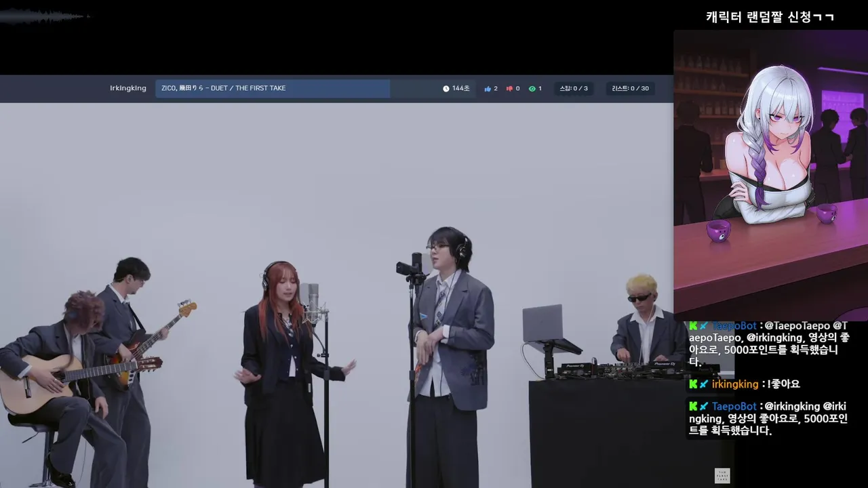Viewport: 868px width, 488px height.
Task: Click the K badge on TaepoBot's @irkingking @irki message
Action: (x=693, y=406)
